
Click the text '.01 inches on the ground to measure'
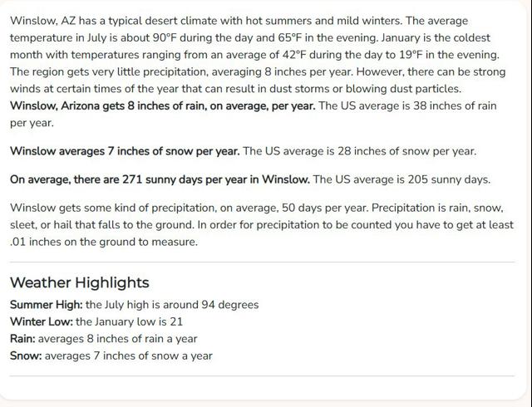(x=103, y=242)
